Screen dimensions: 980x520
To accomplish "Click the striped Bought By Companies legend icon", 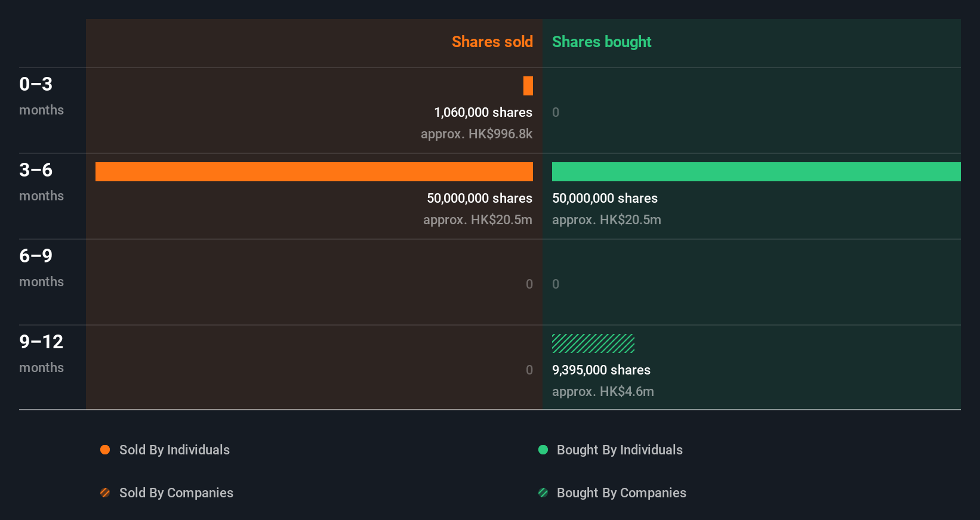I will pos(543,493).
